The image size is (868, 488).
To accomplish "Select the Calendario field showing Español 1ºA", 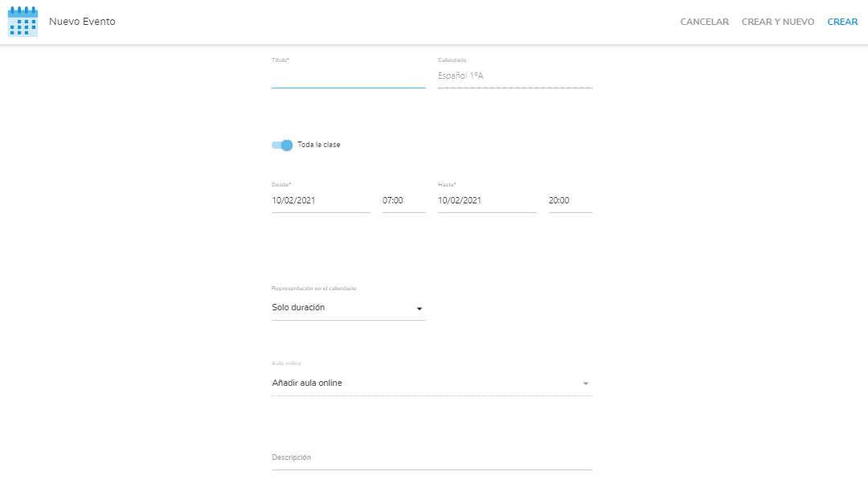I will 514,76.
